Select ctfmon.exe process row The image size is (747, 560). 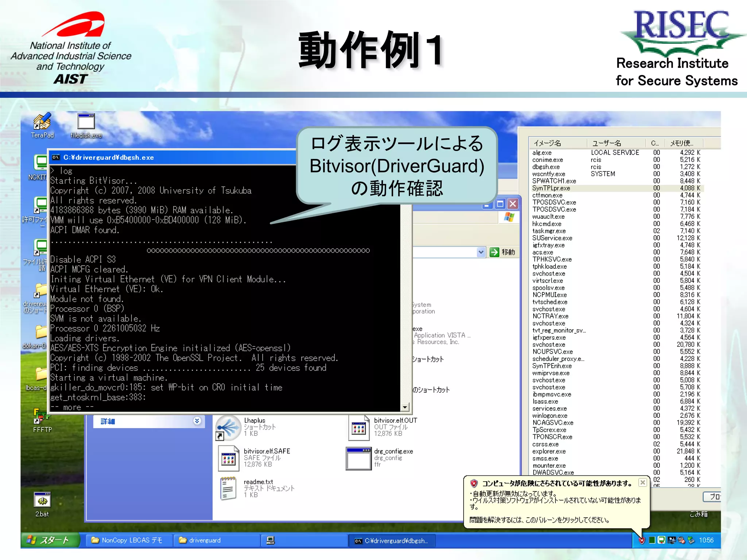pyautogui.click(x=616, y=195)
